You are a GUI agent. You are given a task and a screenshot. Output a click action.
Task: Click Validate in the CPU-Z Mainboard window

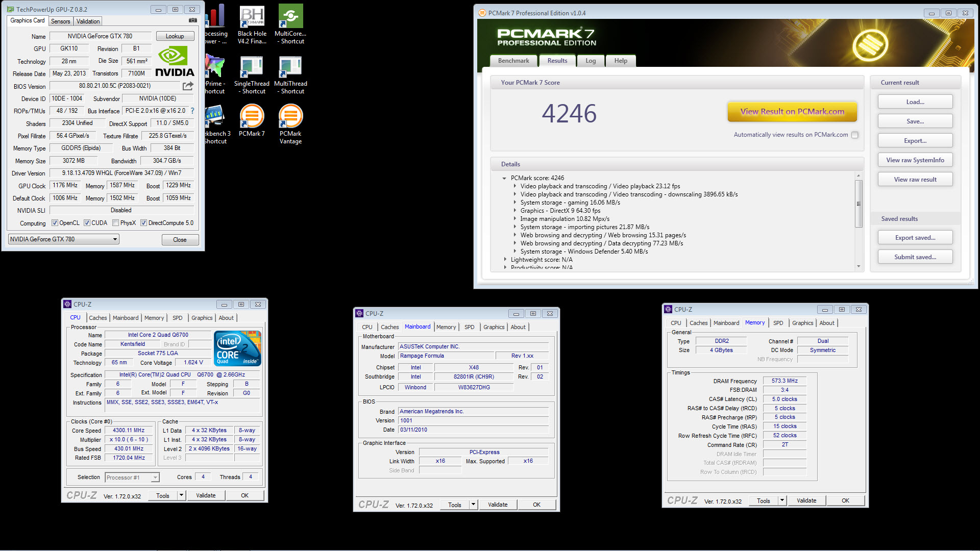tap(498, 505)
